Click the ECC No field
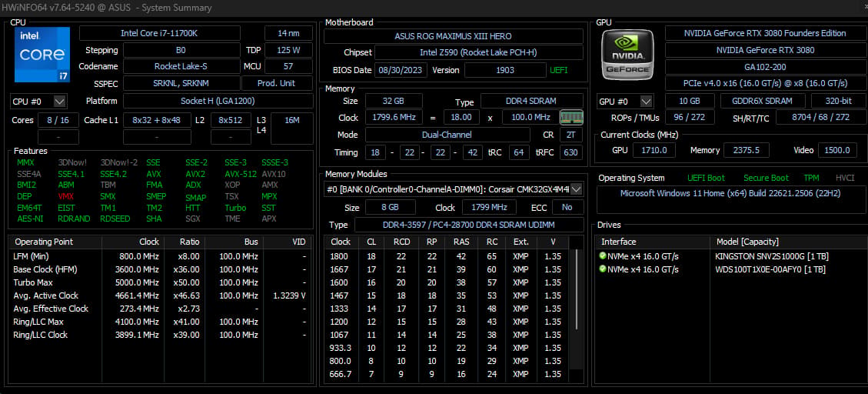 click(567, 207)
